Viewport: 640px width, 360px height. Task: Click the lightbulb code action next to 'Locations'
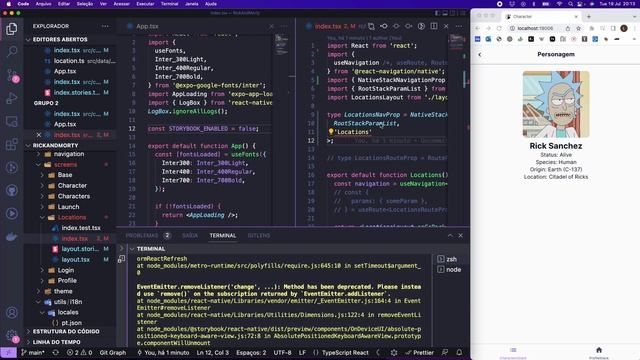pos(331,132)
